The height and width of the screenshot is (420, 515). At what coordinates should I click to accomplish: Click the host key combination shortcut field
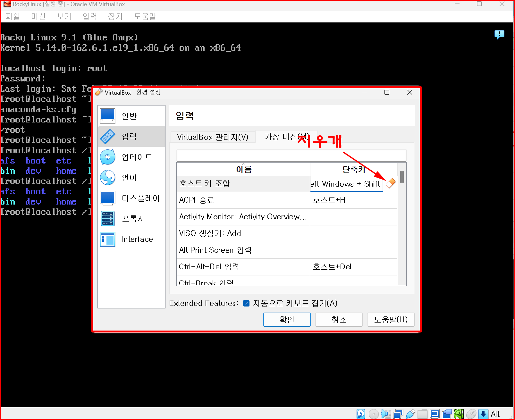point(347,184)
